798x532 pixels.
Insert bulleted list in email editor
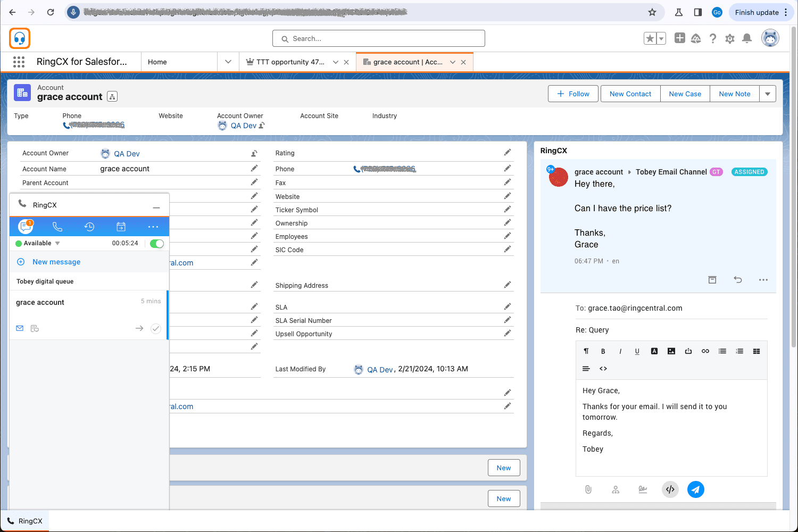point(722,351)
